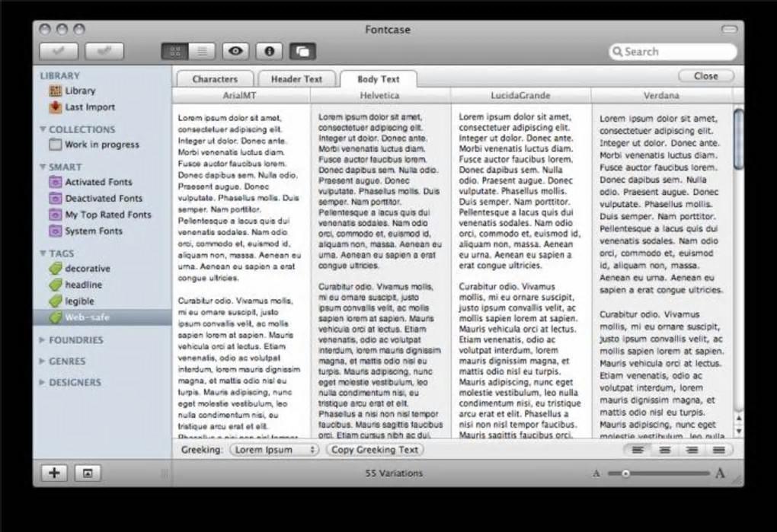Screen dimensions: 777x532
Task: Click the Activated Fonts purple folder icon
Action: [x=56, y=182]
